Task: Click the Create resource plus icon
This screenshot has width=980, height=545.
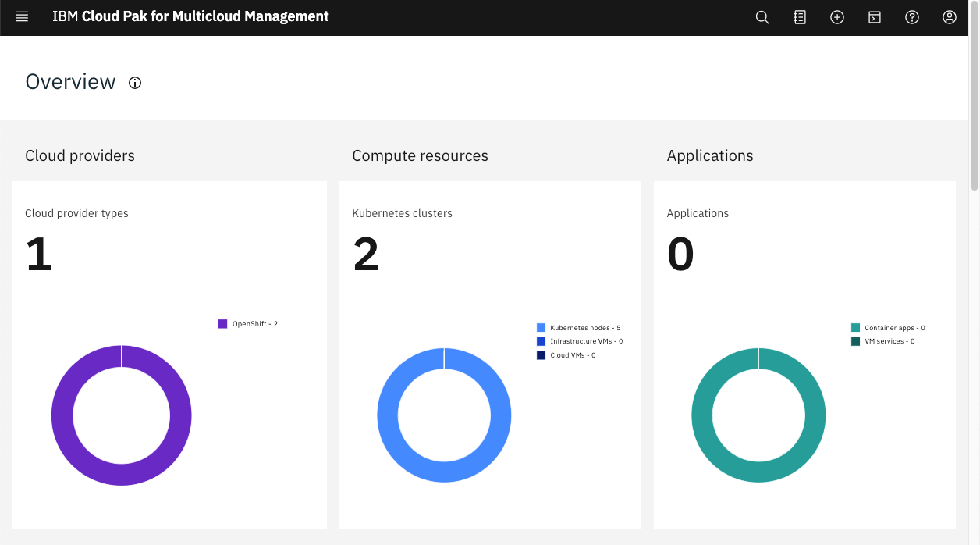Action: pos(836,16)
